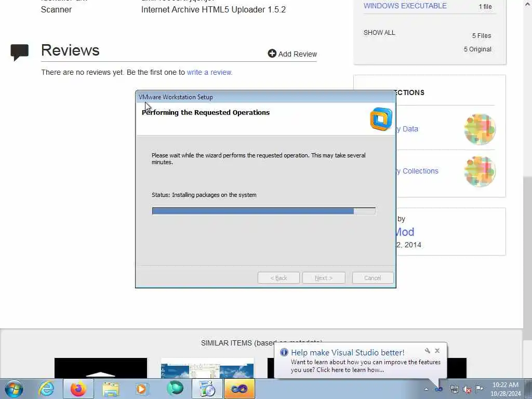Click the Help make Visual Studio better balloon
Screen dimensions: 532x399
[x=361, y=361]
